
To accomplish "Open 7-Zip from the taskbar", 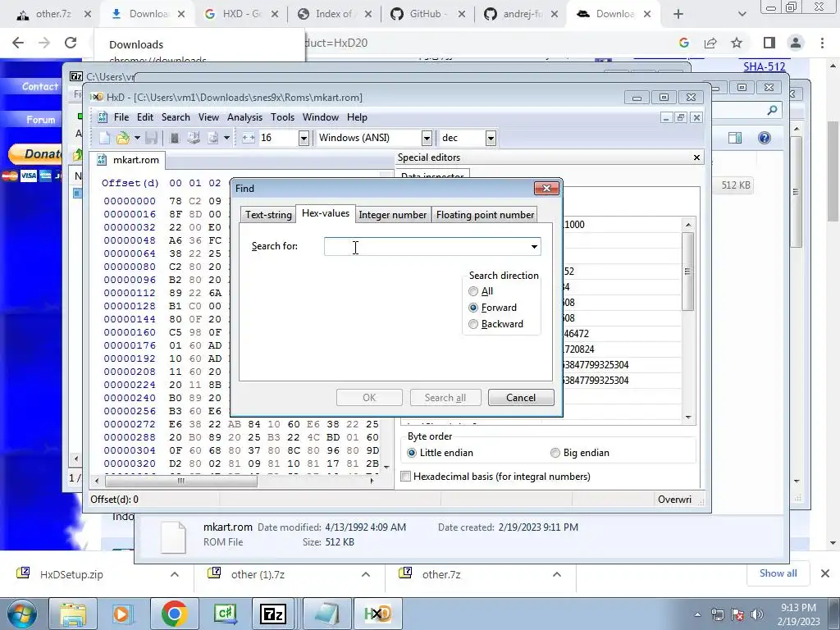I will pos(273,614).
